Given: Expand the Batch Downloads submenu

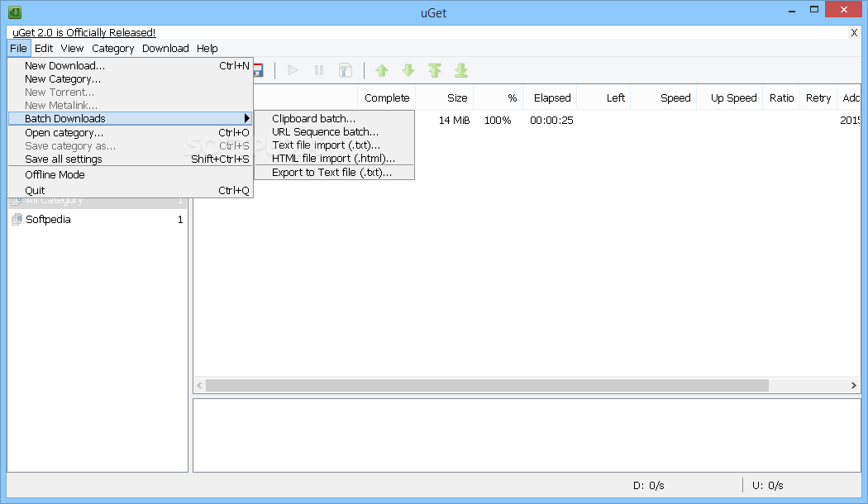Looking at the screenshot, I should [131, 118].
